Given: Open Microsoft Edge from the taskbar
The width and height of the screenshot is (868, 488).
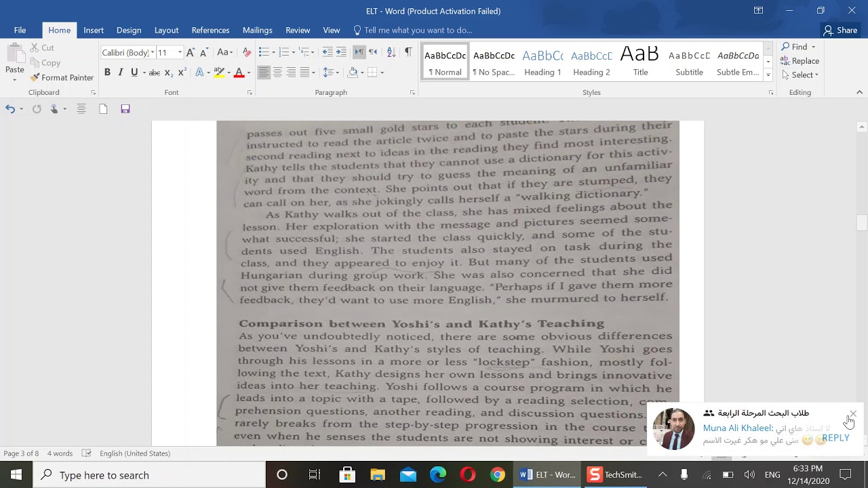Looking at the screenshot, I should coord(438,475).
